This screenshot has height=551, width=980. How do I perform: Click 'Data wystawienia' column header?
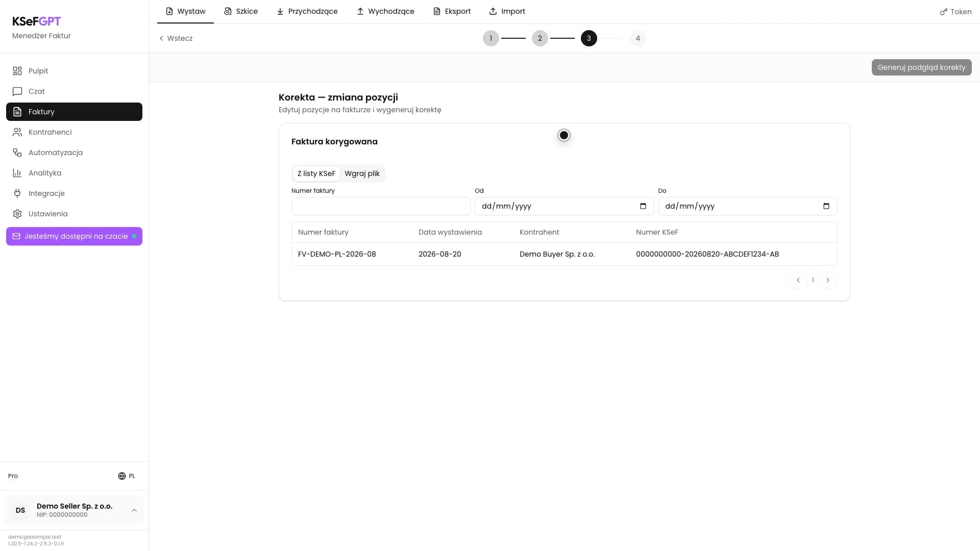pos(450,232)
